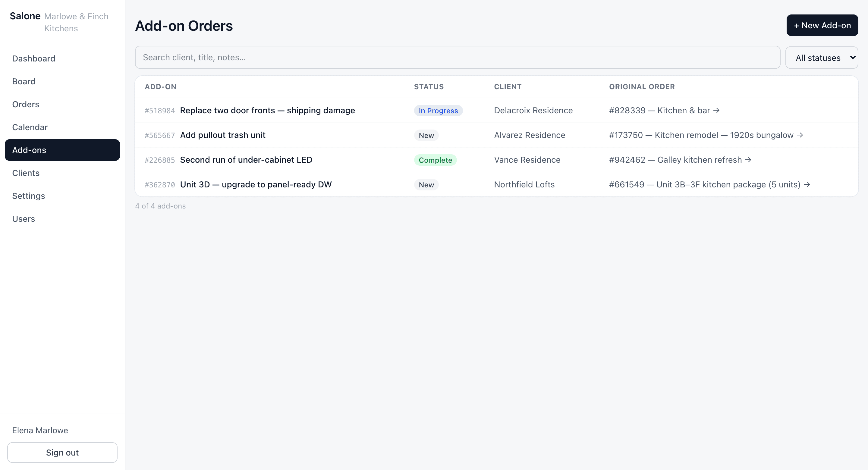Click client Northfield Lofts

coord(524,185)
